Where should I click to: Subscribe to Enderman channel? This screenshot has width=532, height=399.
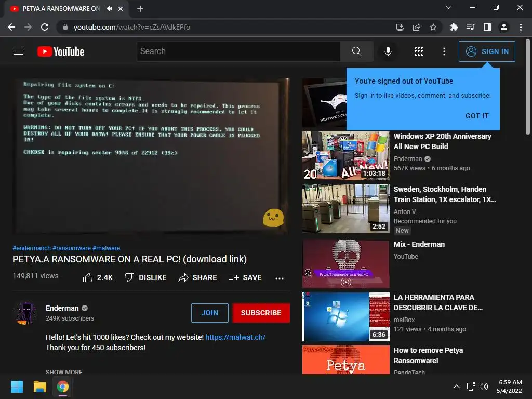tap(261, 313)
